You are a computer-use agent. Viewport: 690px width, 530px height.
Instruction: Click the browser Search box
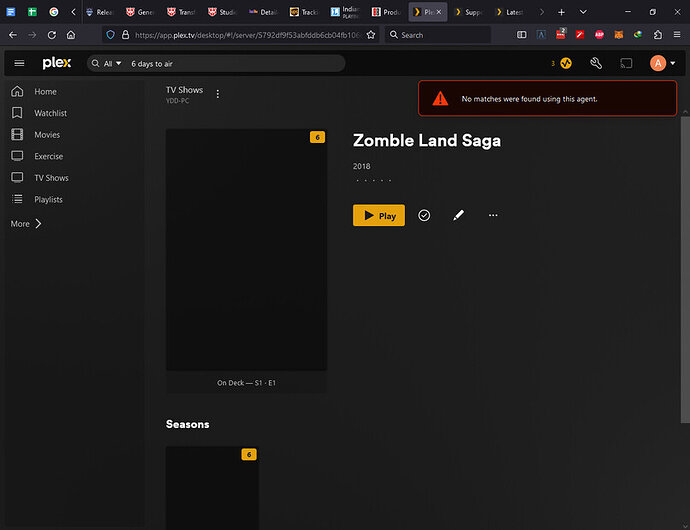(x=438, y=35)
